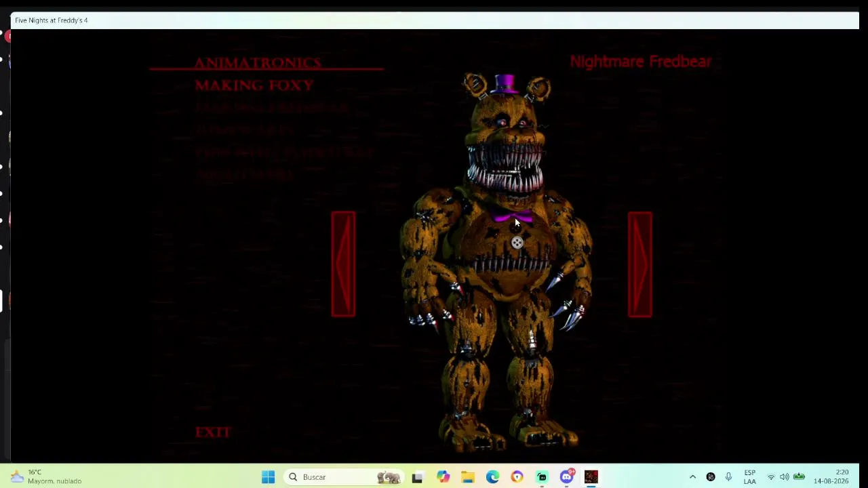Screen dimensions: 868x488
Task: Open the Making Foxy menu entry
Action: [254, 85]
